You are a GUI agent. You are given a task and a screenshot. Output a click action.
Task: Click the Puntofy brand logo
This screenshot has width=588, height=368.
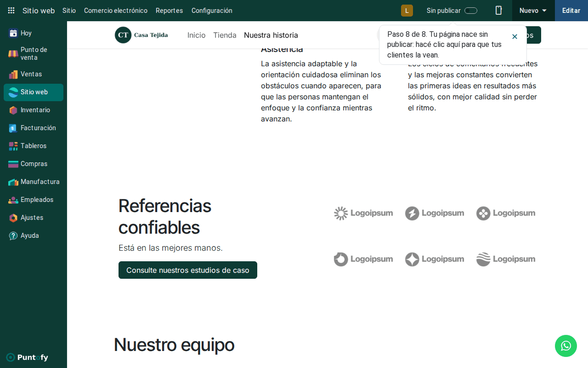pos(27,357)
